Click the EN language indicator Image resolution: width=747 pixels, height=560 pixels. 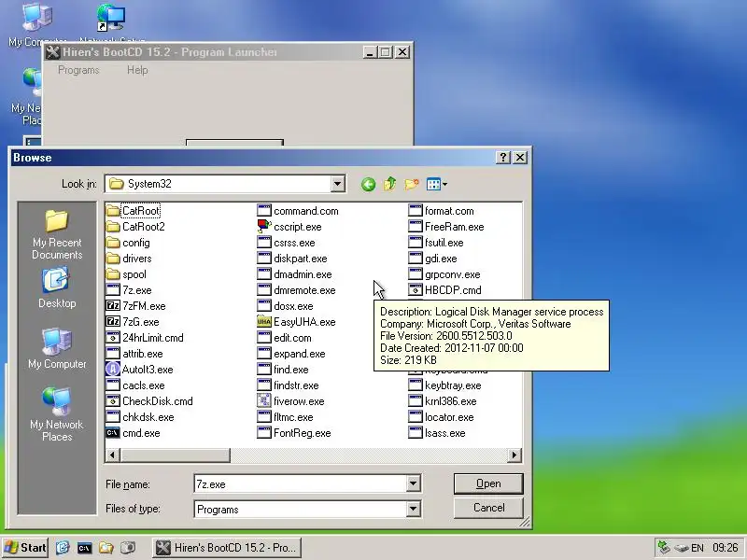pyautogui.click(x=697, y=548)
